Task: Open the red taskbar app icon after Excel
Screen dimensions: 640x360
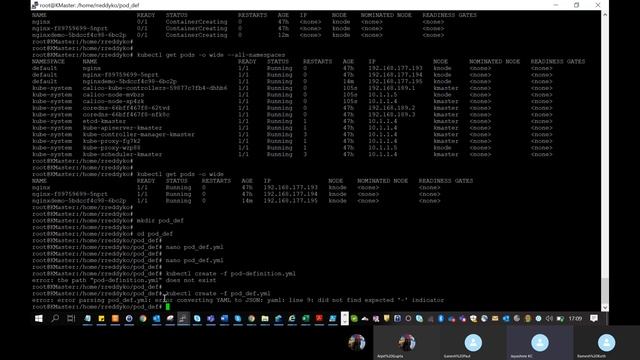Action: tap(319, 318)
